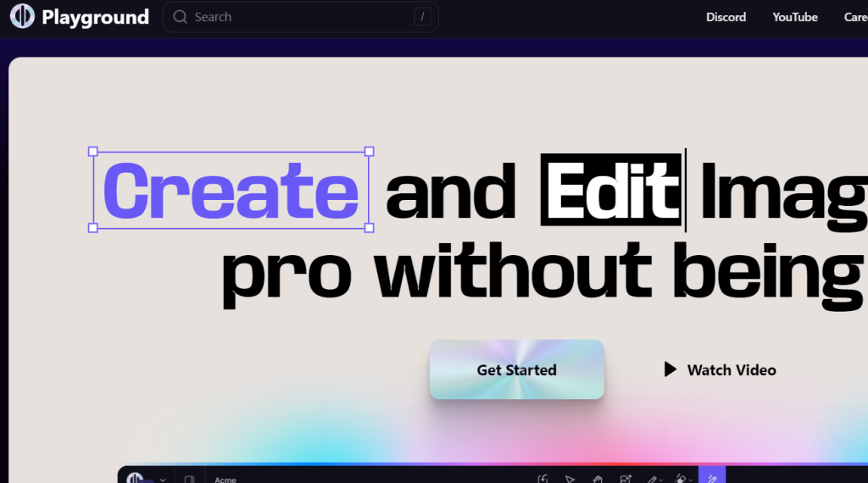Select the hand pan tool in editor toolbar
The height and width of the screenshot is (483, 868).
click(x=598, y=479)
